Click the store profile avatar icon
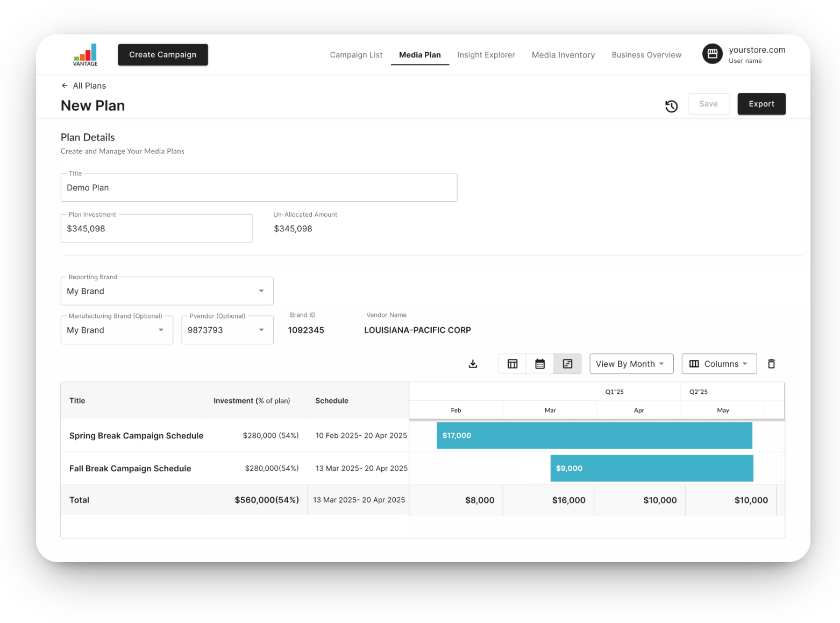The width and height of the screenshot is (840, 623). pyautogui.click(x=713, y=54)
